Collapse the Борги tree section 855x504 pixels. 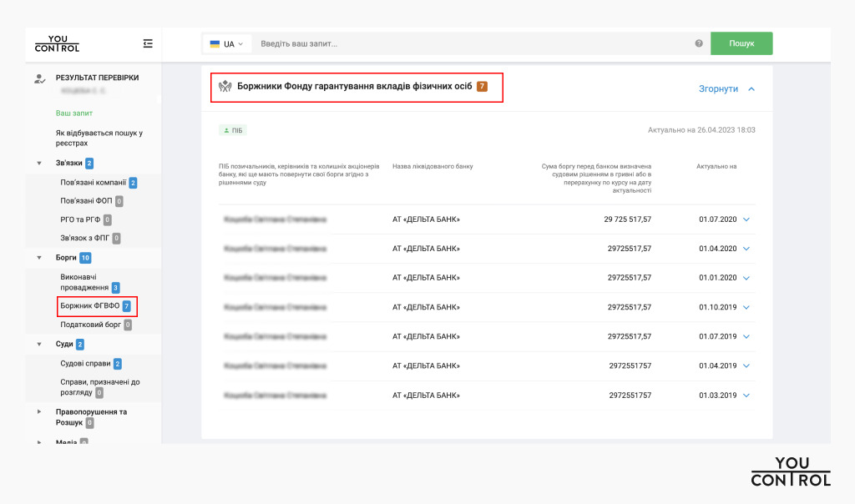pyautogui.click(x=39, y=258)
